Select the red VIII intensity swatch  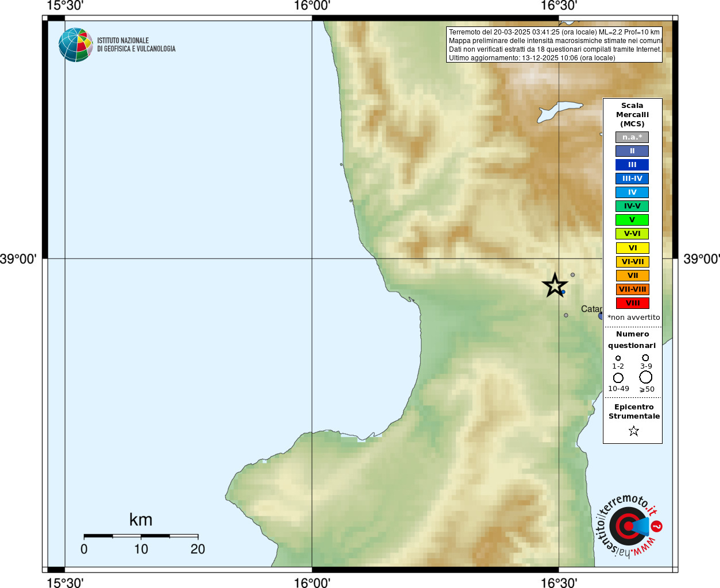click(x=632, y=303)
